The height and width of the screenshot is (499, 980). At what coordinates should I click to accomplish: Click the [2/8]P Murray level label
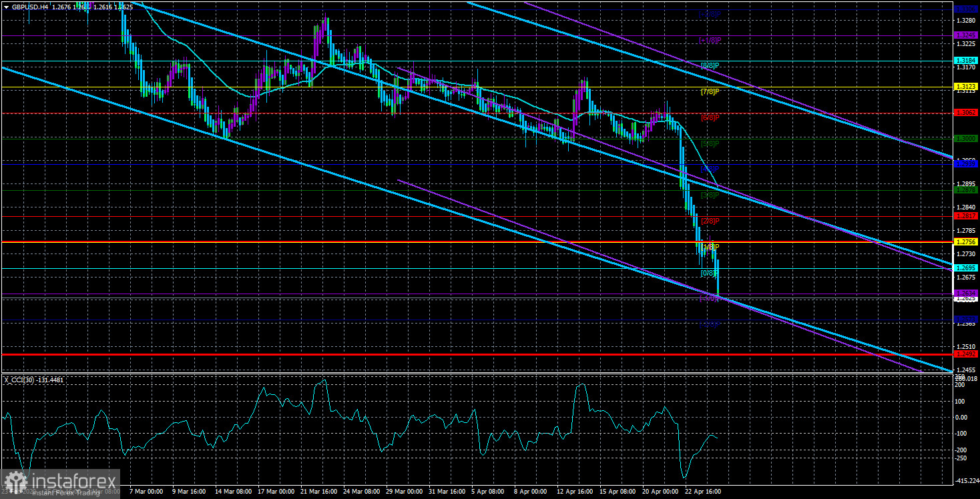710,221
